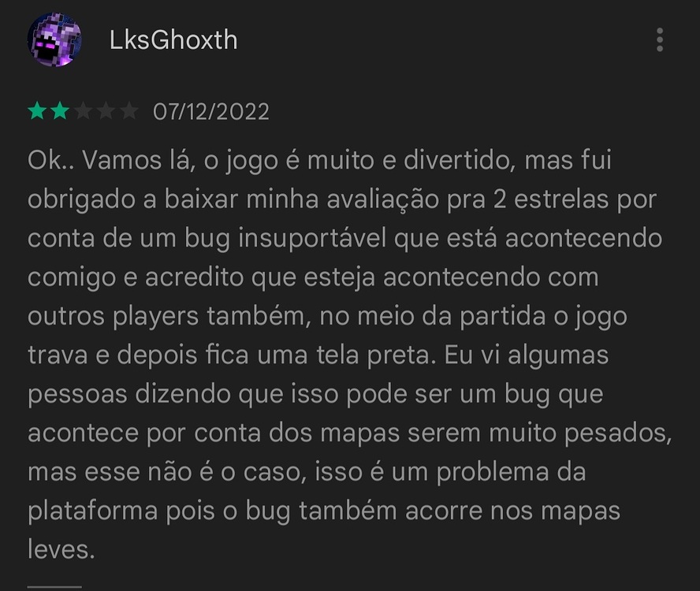
Task: Open the three-dot options menu
Action: click(x=660, y=39)
